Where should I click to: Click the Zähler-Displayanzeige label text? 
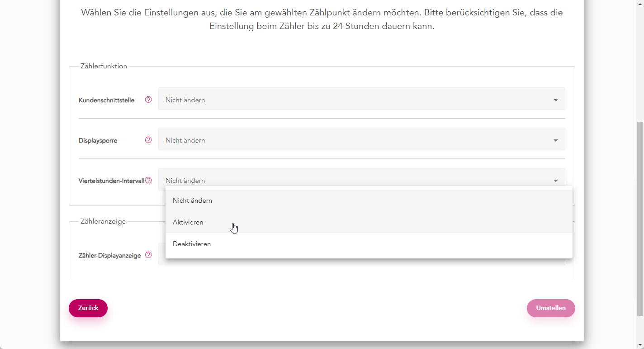pos(109,256)
